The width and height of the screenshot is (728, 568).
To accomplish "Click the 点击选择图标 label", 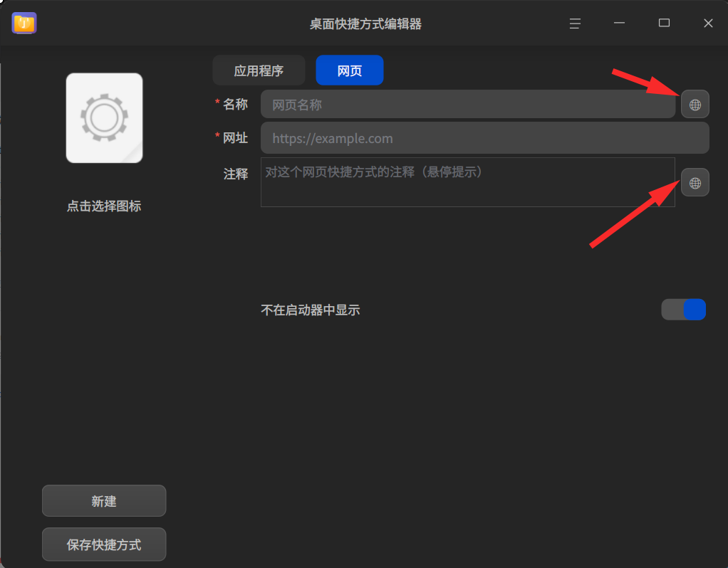I will coord(104,206).
